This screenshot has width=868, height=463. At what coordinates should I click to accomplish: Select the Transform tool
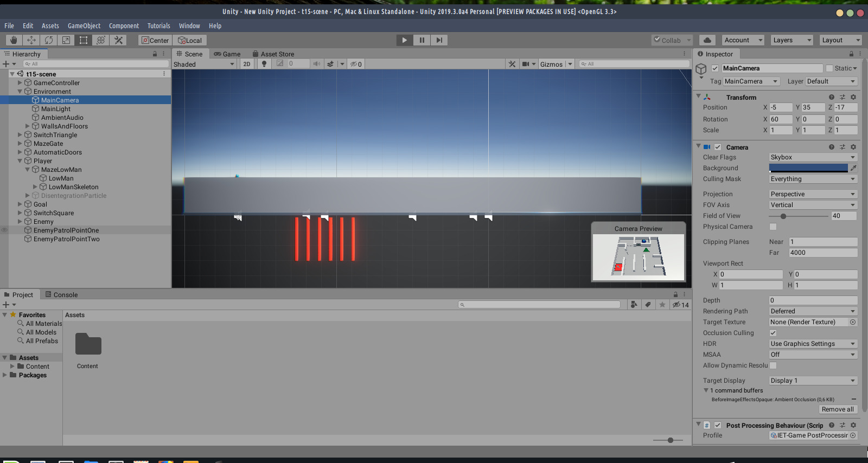(101, 40)
